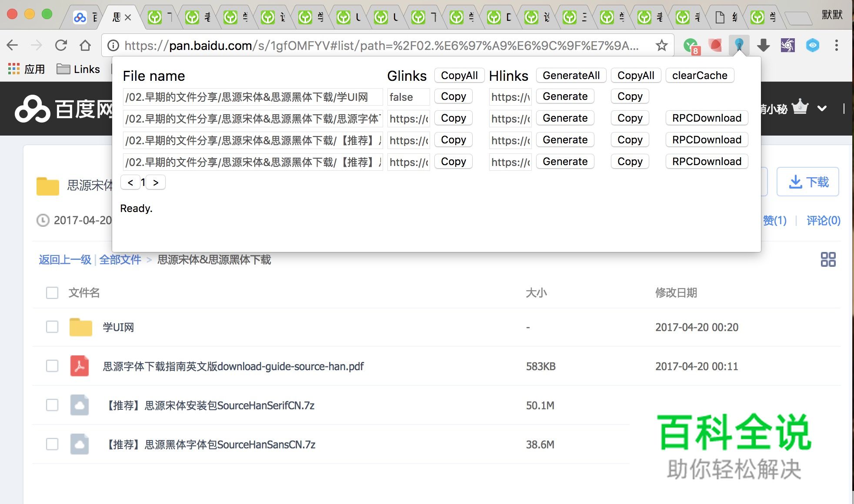Open the Links bookmark folder

(x=79, y=69)
